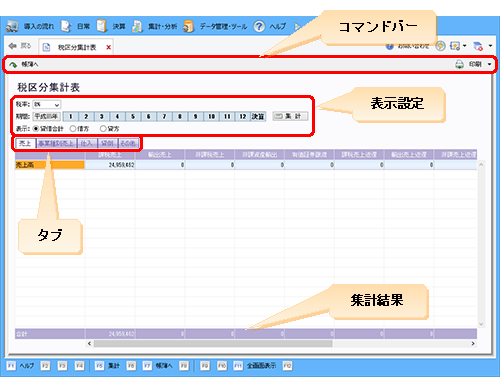Click the 課税売上 column header
Image resolution: width=500 pixels, height=377 pixels.
pos(110,155)
